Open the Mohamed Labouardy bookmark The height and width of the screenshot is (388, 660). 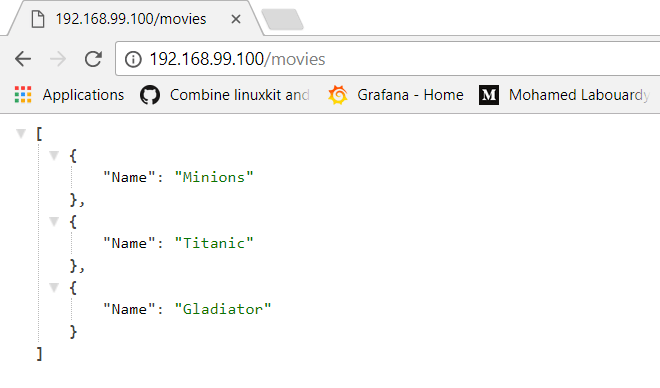[579, 95]
